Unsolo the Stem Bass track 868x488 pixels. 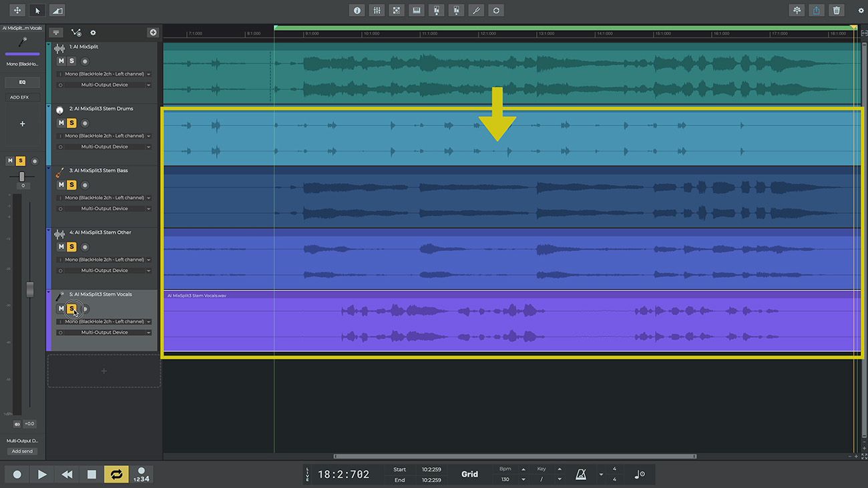click(72, 185)
